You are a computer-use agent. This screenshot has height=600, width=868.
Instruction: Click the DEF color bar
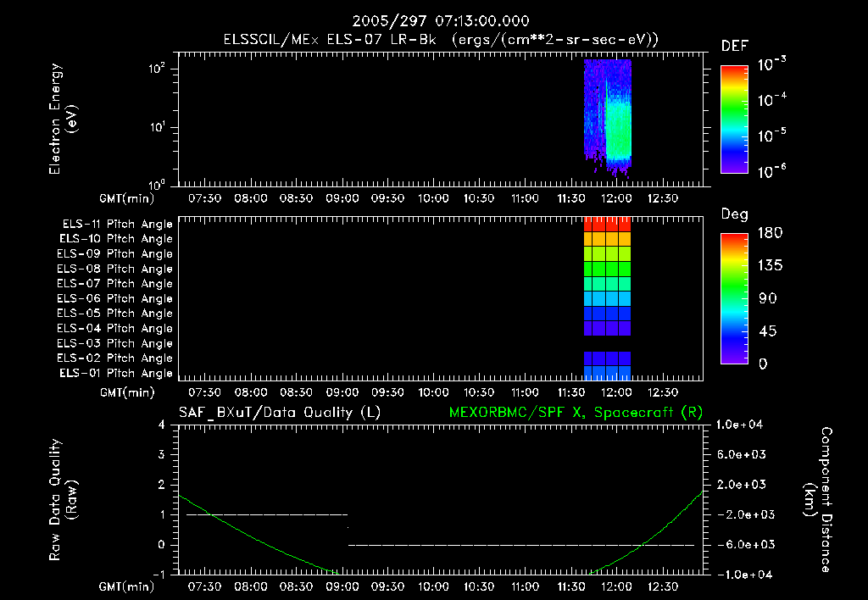[734, 119]
